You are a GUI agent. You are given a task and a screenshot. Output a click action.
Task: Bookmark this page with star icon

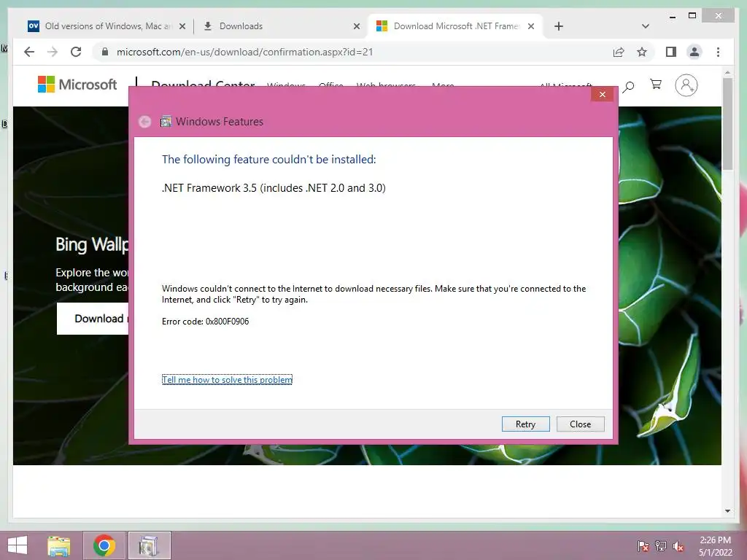pyautogui.click(x=642, y=52)
